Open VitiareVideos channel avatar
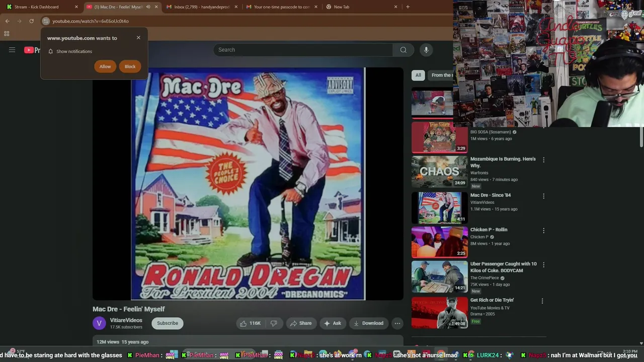 pos(99,323)
